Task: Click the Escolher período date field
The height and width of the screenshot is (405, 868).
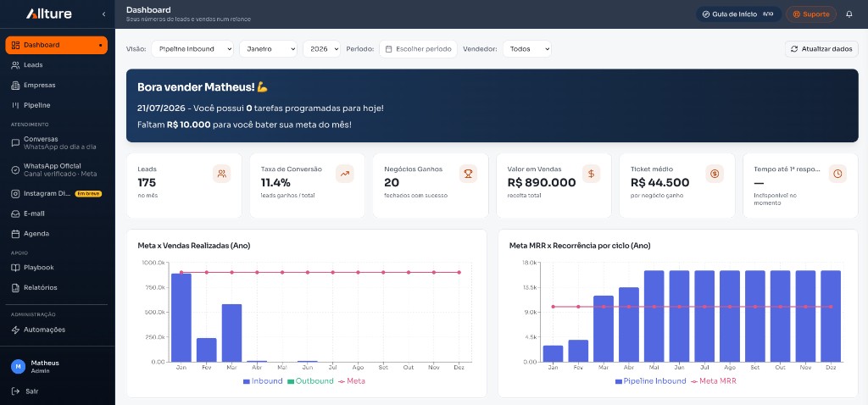Action: [418, 48]
